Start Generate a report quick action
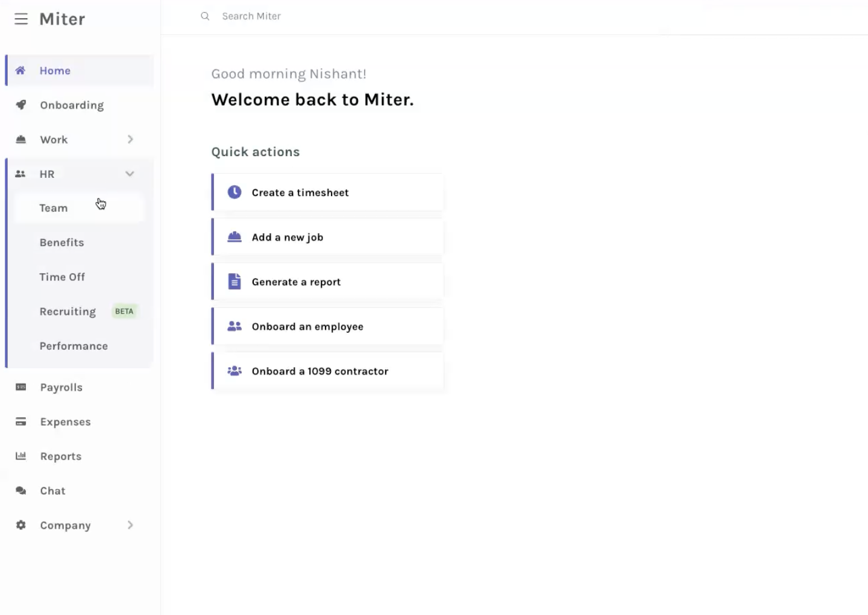Viewport: 868px width, 615px height. pos(327,282)
